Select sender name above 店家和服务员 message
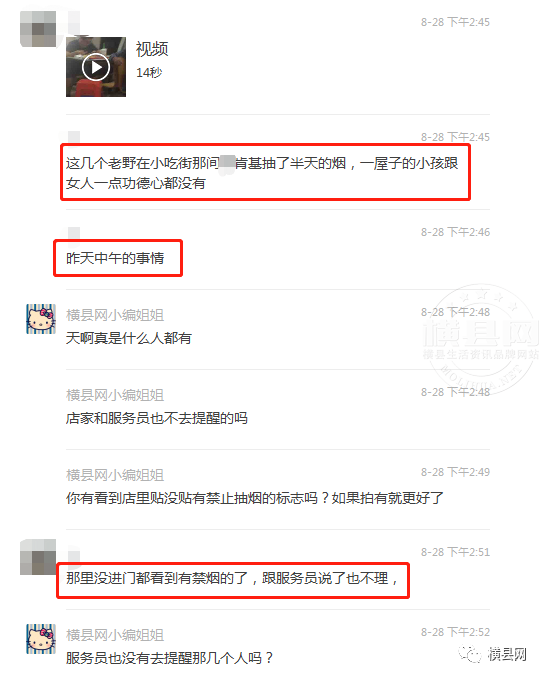 click(x=115, y=395)
